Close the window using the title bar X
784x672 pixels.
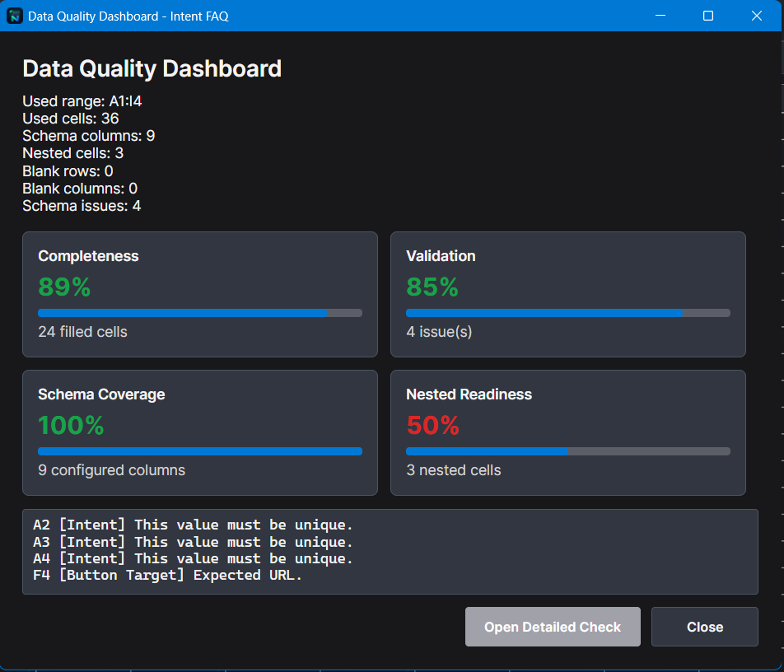tap(757, 16)
